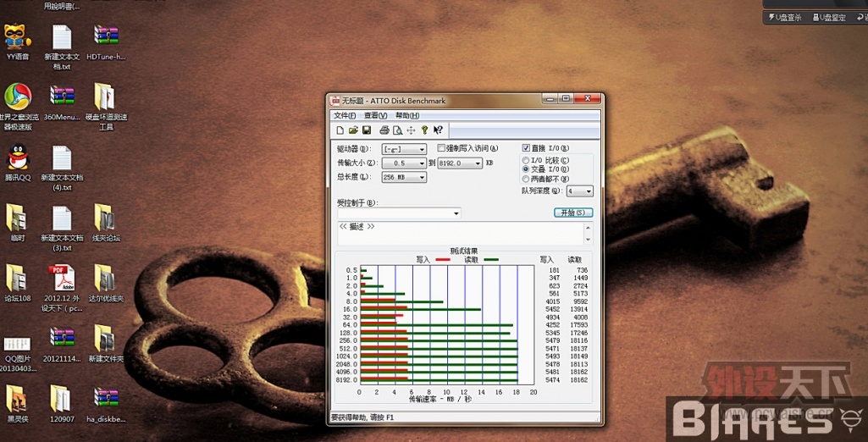Viewport: 868px width, 442px height.
Task: Open the 文件 menu
Action: tap(345, 116)
